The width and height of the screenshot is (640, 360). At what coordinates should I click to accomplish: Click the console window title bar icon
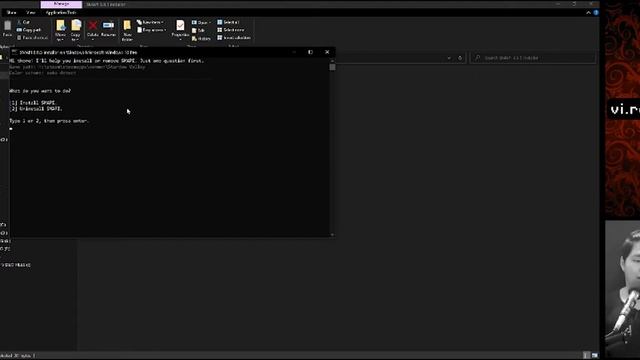coord(14,52)
